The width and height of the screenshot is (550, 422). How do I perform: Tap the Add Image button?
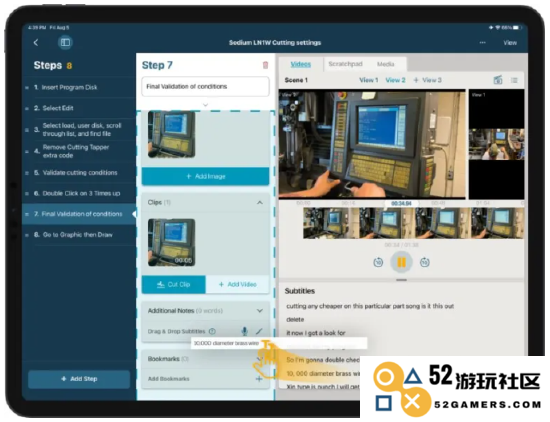[x=206, y=176]
